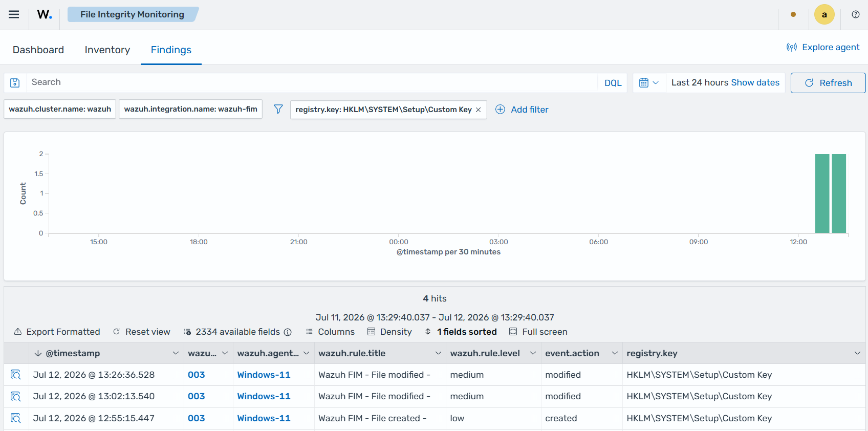
Task: Open the hamburger navigation menu
Action: (14, 14)
